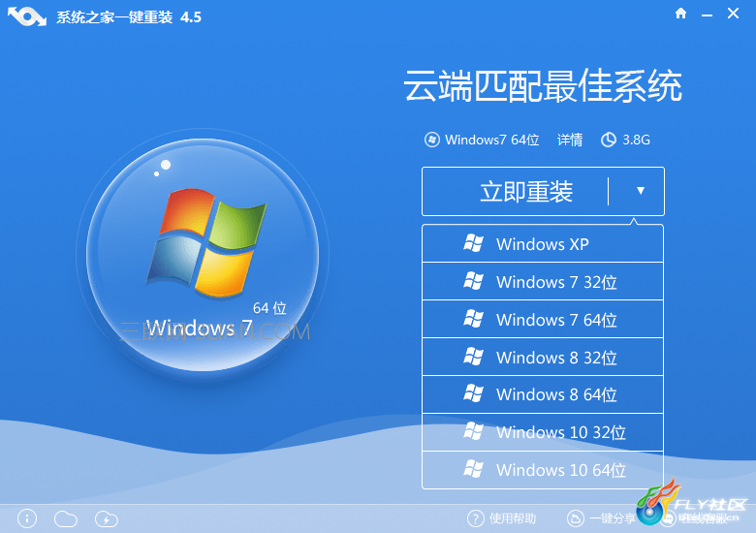Click the question mark help icon
The image size is (756, 533).
pyautogui.click(x=475, y=518)
